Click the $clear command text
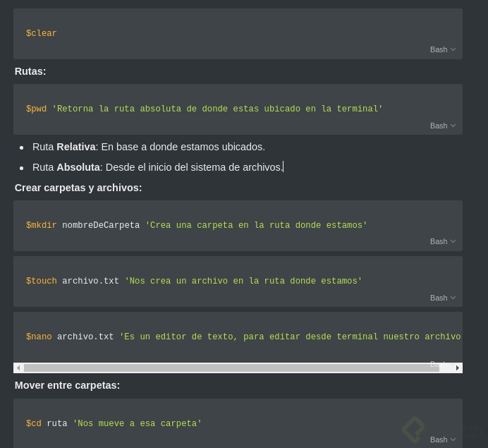The image size is (488, 448). [x=42, y=34]
